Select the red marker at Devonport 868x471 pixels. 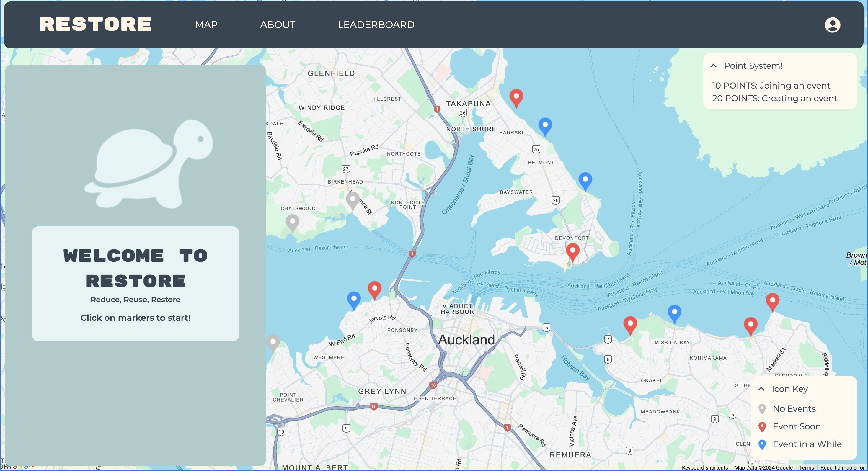572,251
